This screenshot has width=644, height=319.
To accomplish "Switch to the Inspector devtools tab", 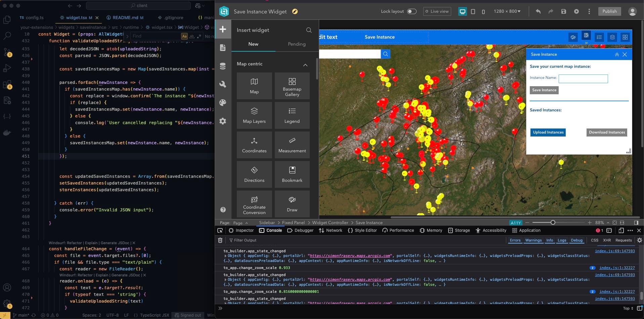I will [241, 230].
